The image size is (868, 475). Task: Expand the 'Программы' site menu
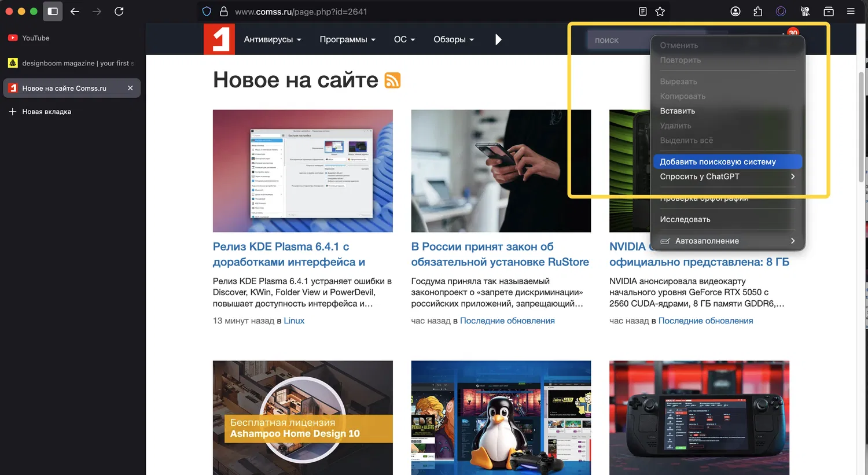[x=348, y=39]
